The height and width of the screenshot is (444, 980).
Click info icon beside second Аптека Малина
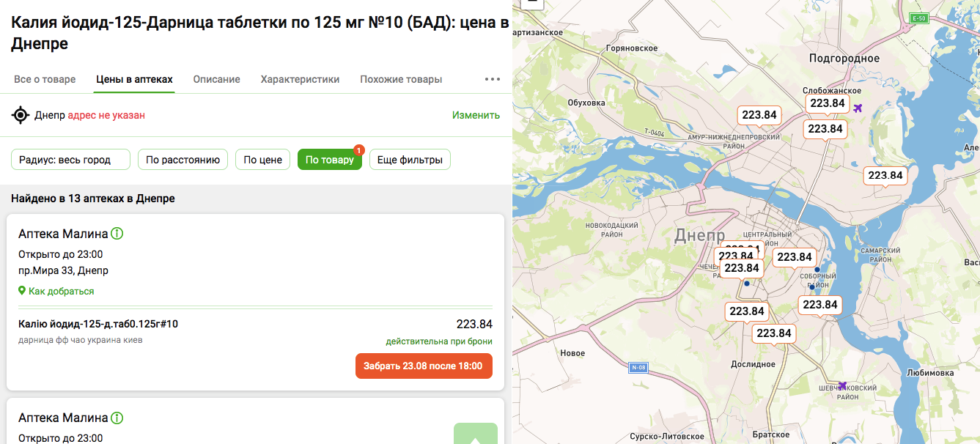tap(117, 418)
